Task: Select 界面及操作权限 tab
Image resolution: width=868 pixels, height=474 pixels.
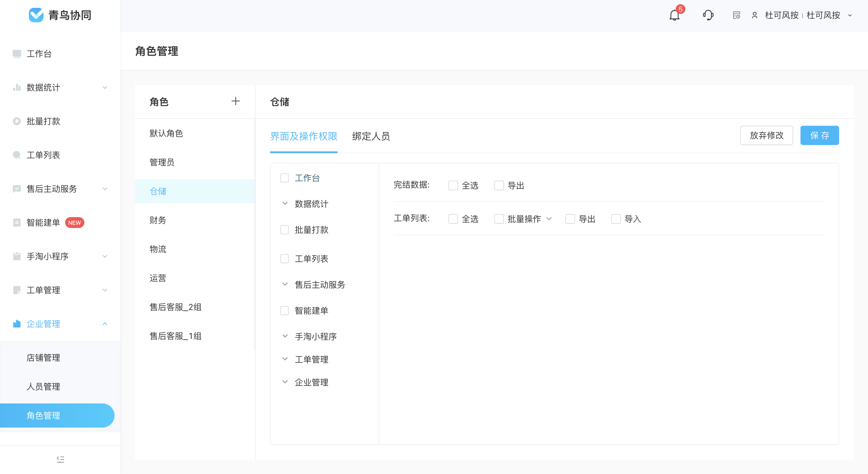Action: click(303, 136)
